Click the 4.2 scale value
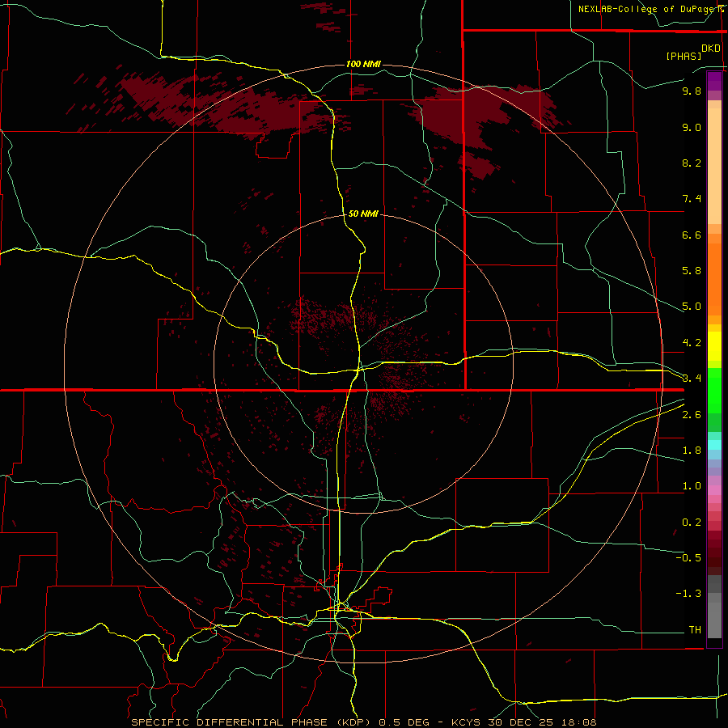Viewport: 728px width, 728px height. (692, 343)
